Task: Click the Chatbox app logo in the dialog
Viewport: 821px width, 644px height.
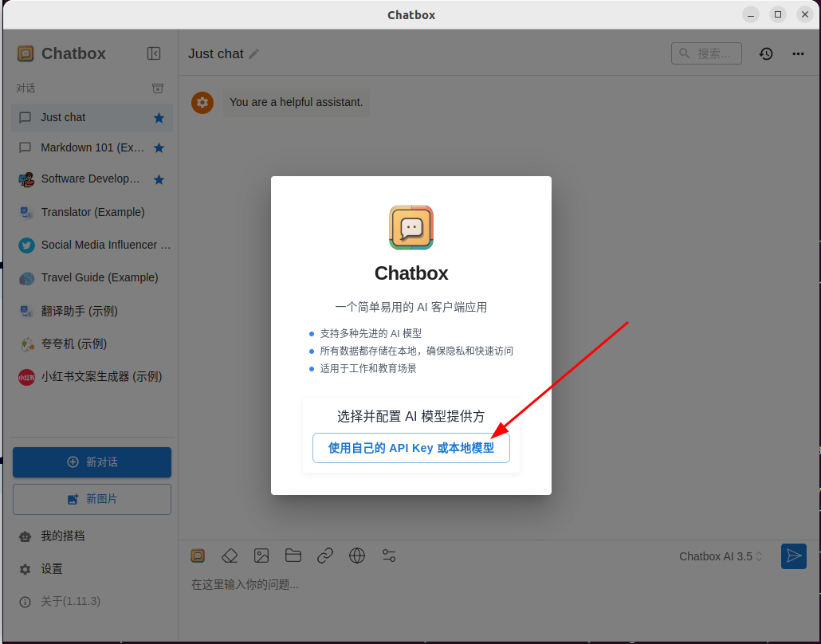Action: click(x=411, y=227)
